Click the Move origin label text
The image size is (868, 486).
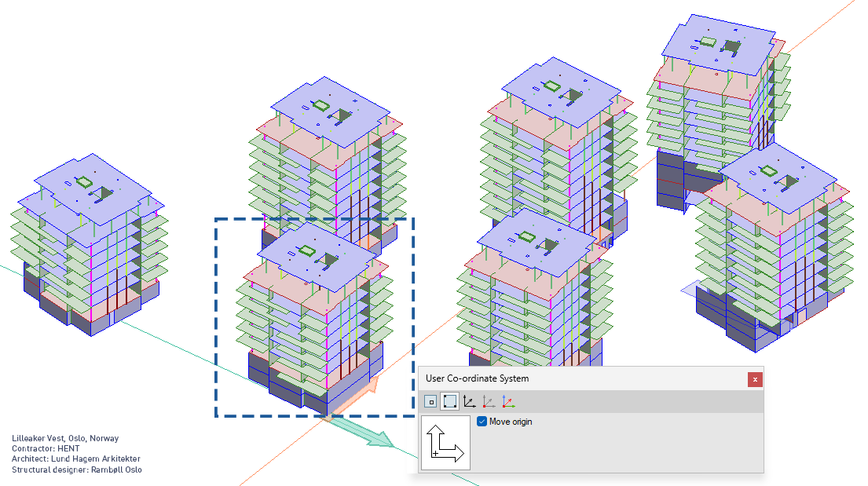pos(511,422)
